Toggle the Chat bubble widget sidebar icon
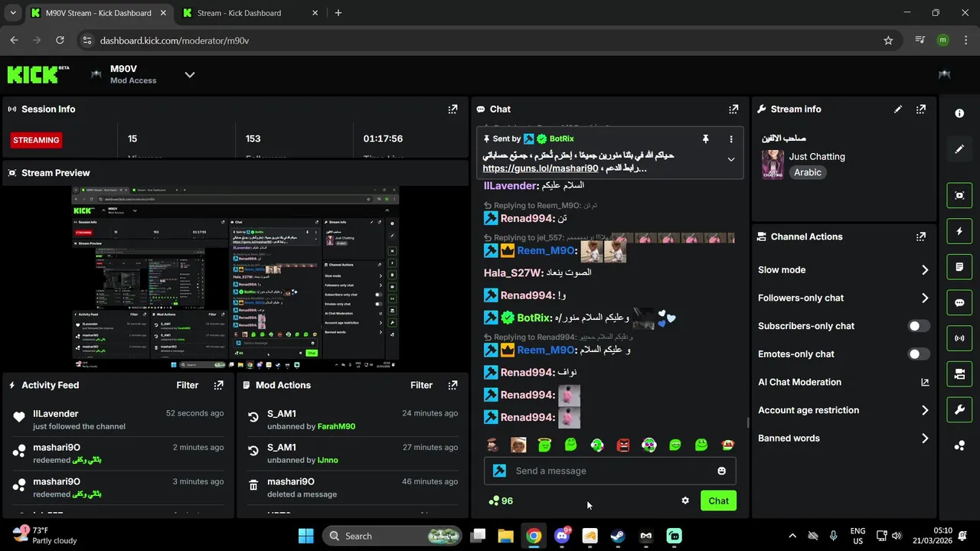 [959, 302]
